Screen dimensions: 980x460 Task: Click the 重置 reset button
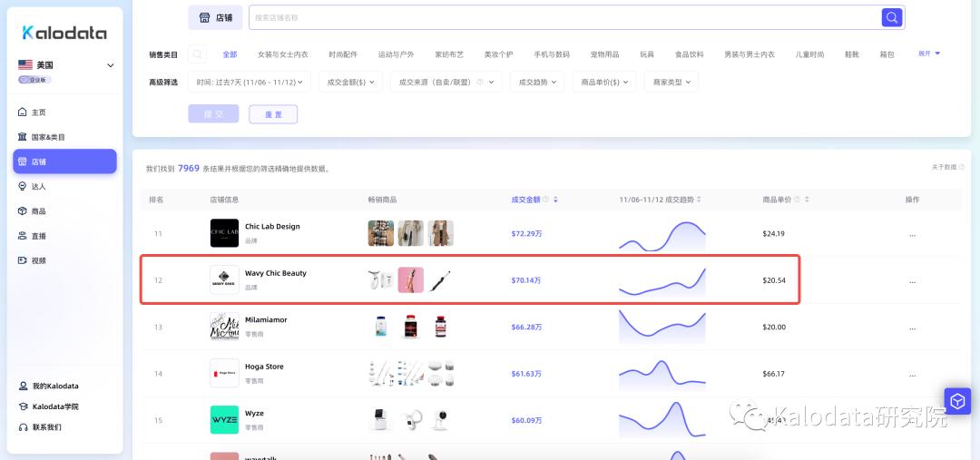tap(273, 114)
